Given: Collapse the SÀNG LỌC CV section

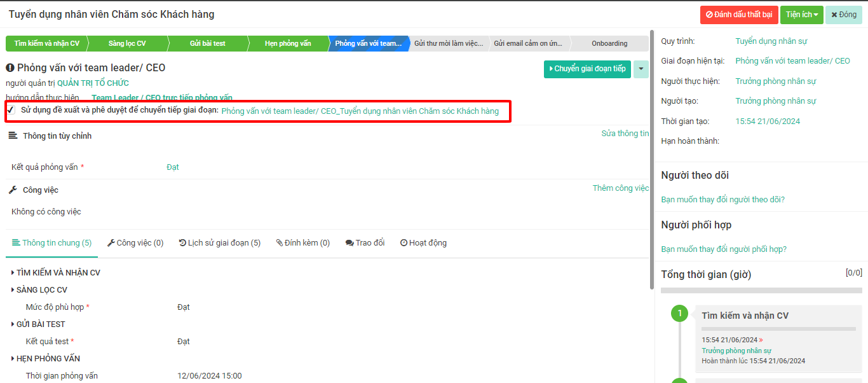Looking at the screenshot, I should tap(39, 290).
